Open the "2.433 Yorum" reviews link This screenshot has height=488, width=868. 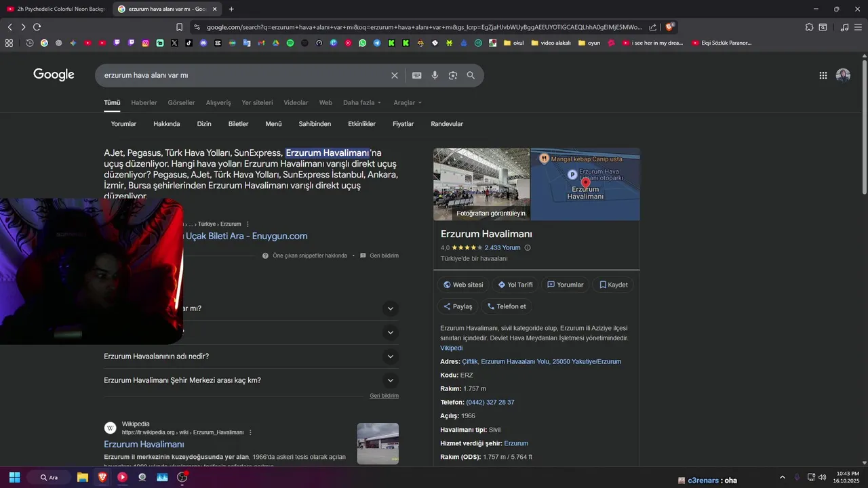pos(502,248)
